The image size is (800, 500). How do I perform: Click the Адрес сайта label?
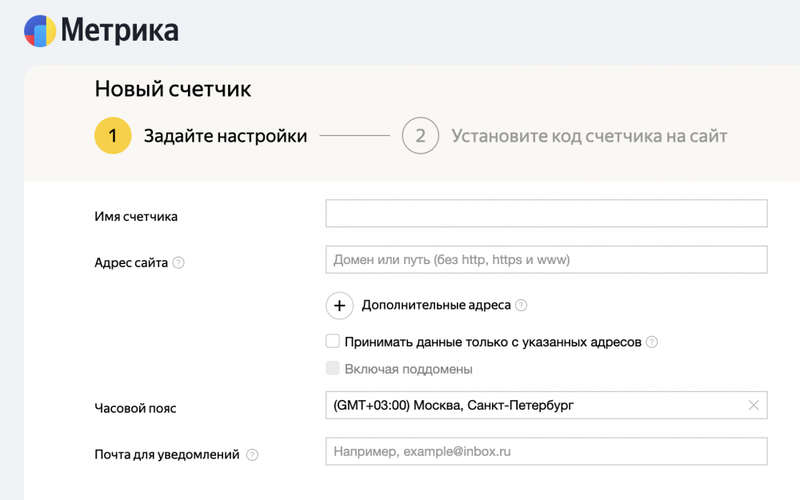click(x=131, y=263)
